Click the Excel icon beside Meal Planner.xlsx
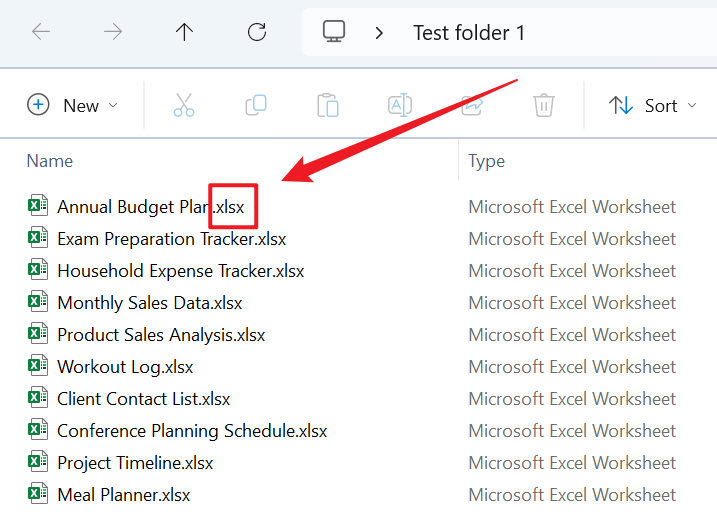717x527 pixels. [38, 494]
